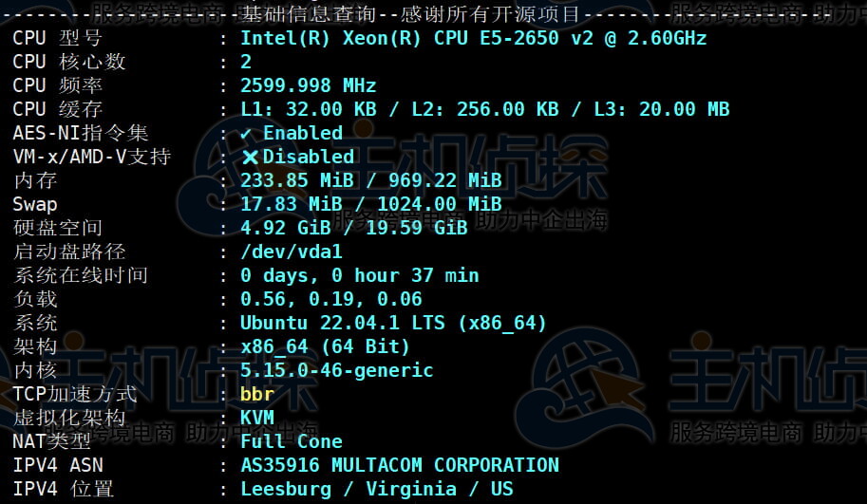Click the boot disk path /dev/vda1
Image resolution: width=867 pixels, height=504 pixels.
(x=291, y=252)
